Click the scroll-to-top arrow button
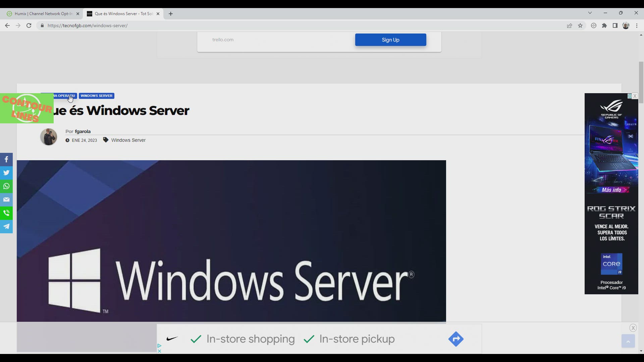Viewport: 644px width, 362px height. 628,341
